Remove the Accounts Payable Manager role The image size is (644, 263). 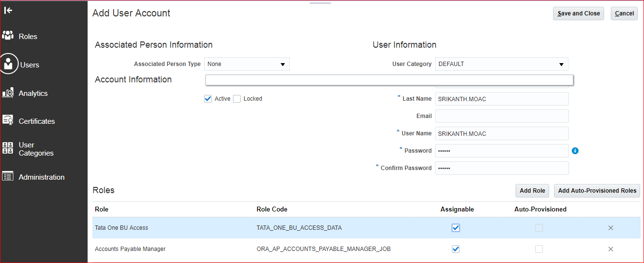coord(610,249)
